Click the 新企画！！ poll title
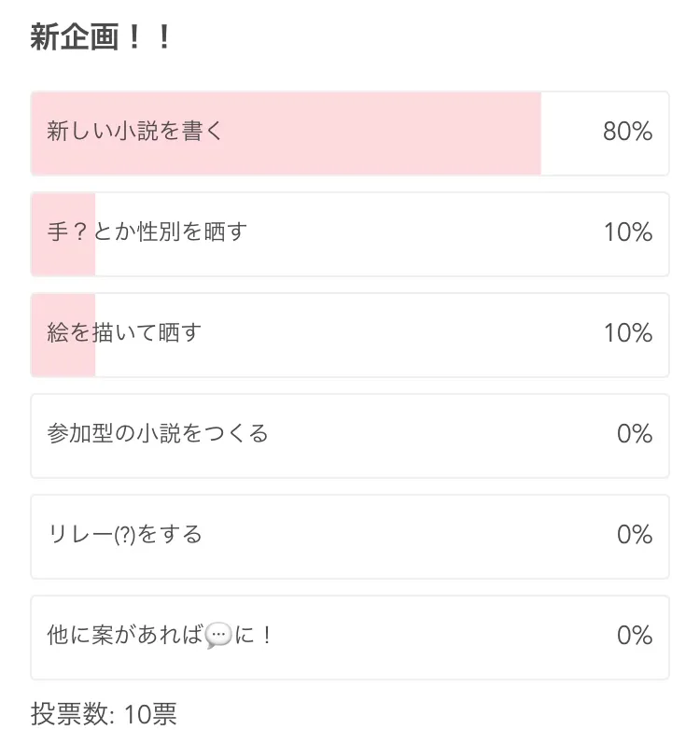 101,38
